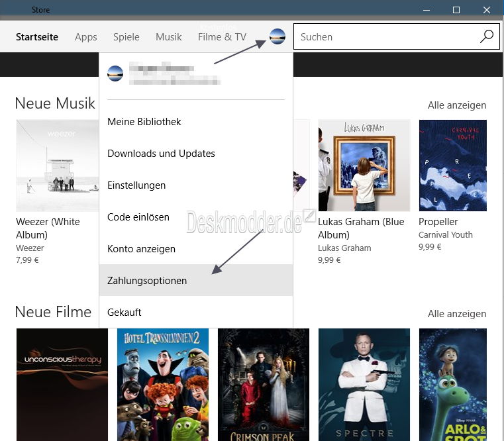This screenshot has width=504, height=441.
Task: Open the Spectre movie poster
Action: coord(364,385)
